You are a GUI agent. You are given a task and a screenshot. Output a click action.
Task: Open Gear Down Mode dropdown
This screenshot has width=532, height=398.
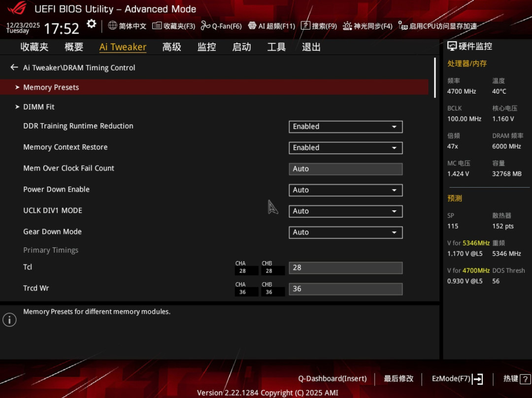[346, 232]
